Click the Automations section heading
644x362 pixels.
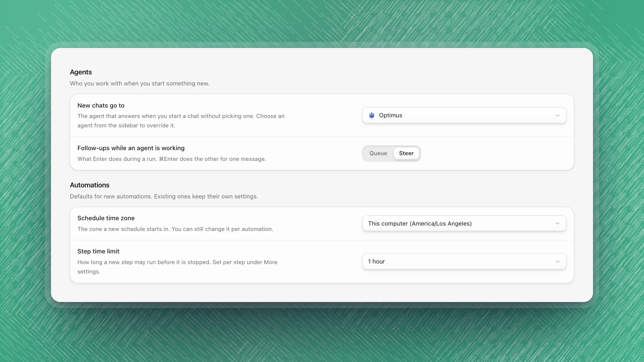point(90,185)
